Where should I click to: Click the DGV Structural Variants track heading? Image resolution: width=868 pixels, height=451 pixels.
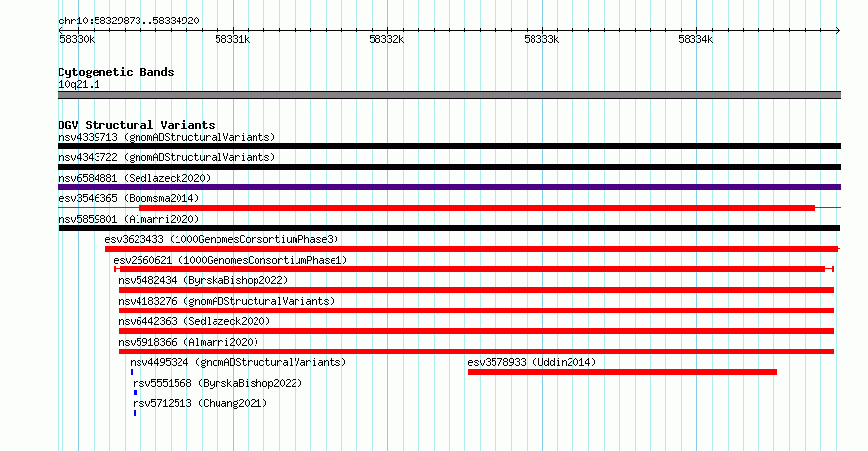pos(137,125)
